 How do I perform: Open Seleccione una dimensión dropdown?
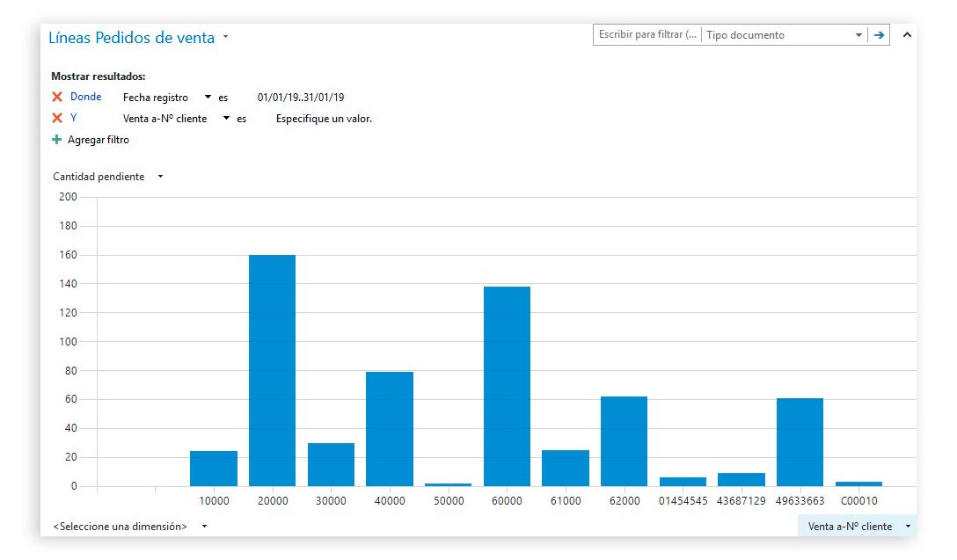pos(204,527)
